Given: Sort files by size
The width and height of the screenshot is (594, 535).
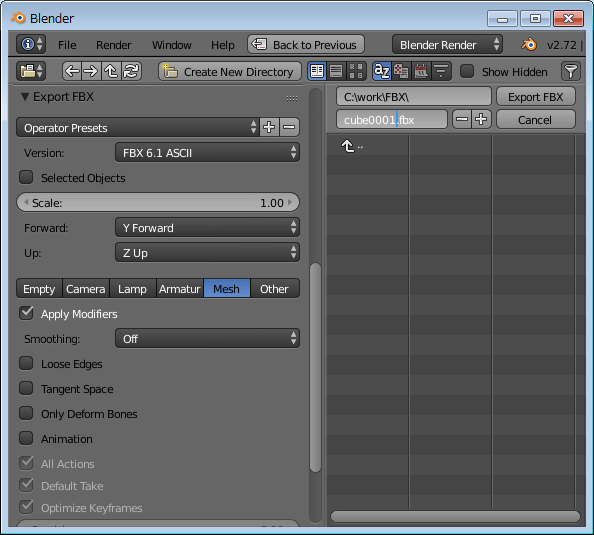Looking at the screenshot, I should tap(441, 71).
